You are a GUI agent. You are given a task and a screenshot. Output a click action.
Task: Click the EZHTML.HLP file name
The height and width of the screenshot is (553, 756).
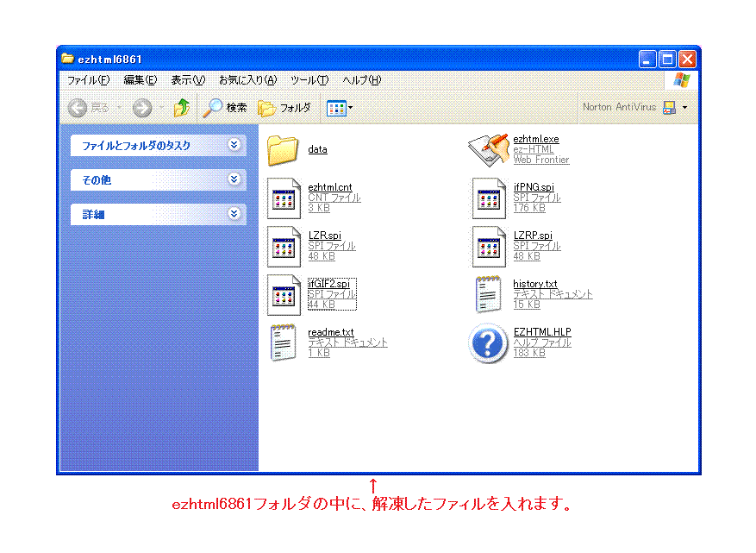coord(542,332)
